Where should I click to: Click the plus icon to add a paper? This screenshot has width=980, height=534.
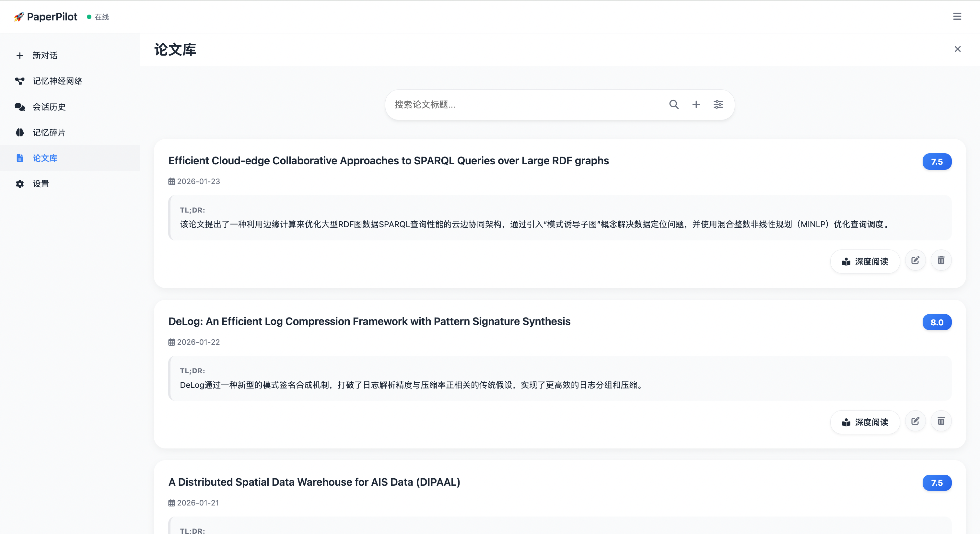pos(696,104)
